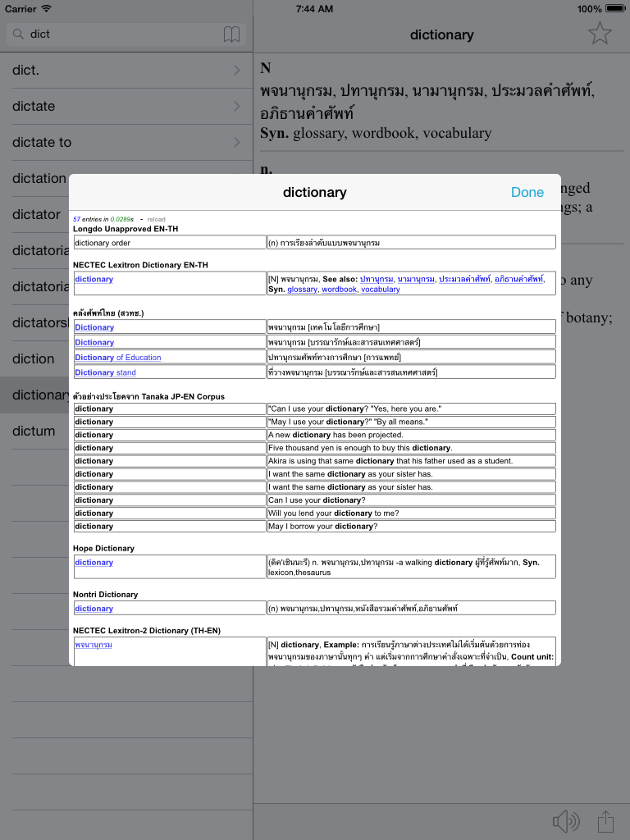Open the bookmarks book icon in search bar

(x=231, y=34)
